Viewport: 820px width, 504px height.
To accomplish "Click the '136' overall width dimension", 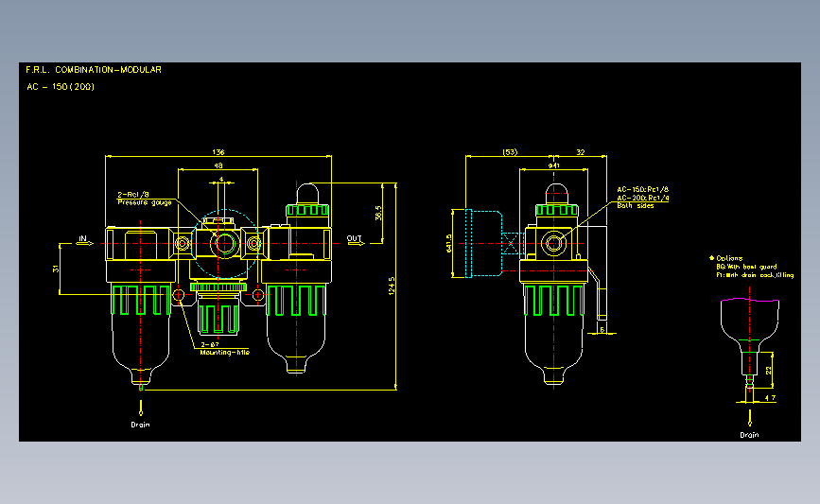I will click(218, 152).
